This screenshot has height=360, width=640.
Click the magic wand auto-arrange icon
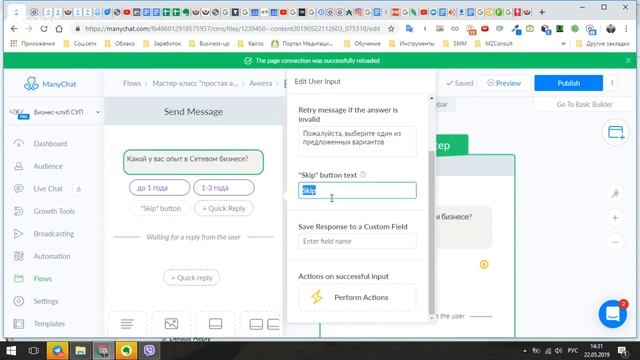coord(615,193)
